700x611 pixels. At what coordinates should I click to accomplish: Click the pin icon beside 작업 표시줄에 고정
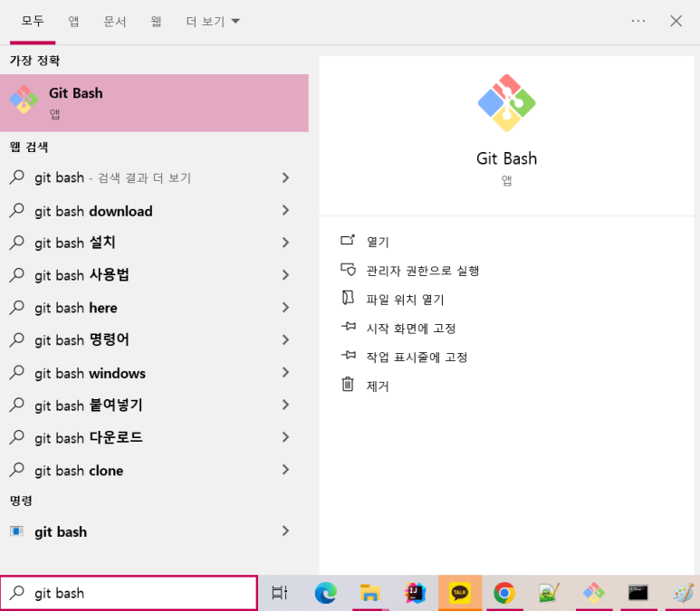(349, 355)
